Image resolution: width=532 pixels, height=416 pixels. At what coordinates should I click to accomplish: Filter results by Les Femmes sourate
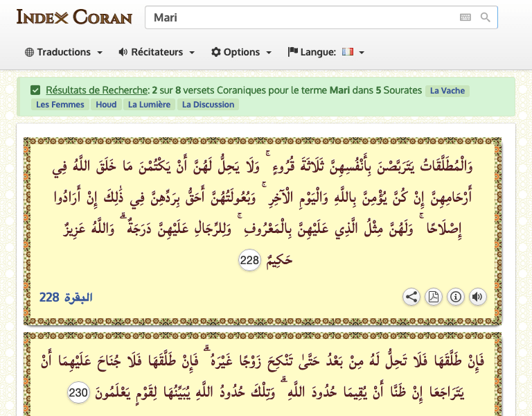pos(60,105)
